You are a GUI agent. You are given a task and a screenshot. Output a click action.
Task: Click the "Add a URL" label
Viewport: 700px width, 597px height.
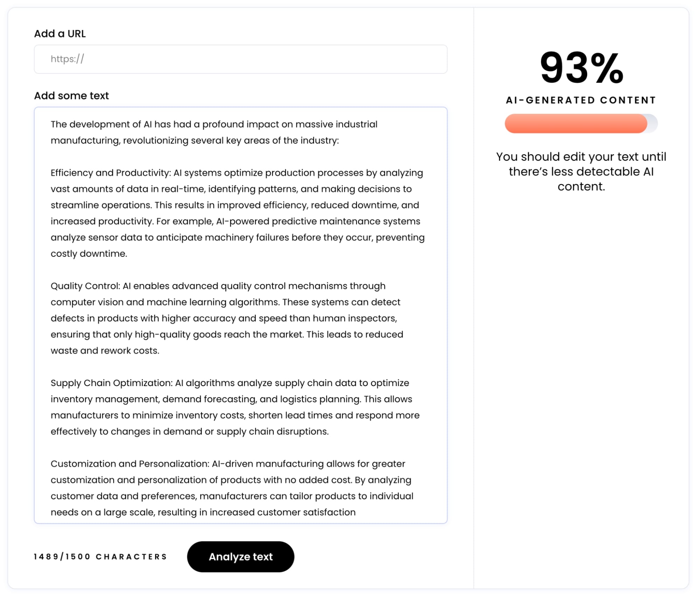pyautogui.click(x=60, y=34)
